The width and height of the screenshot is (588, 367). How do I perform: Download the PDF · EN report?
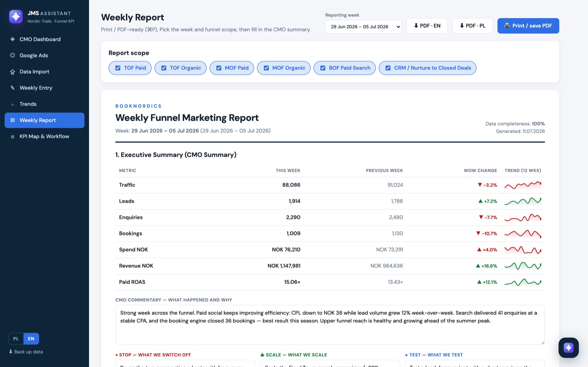coord(427,26)
